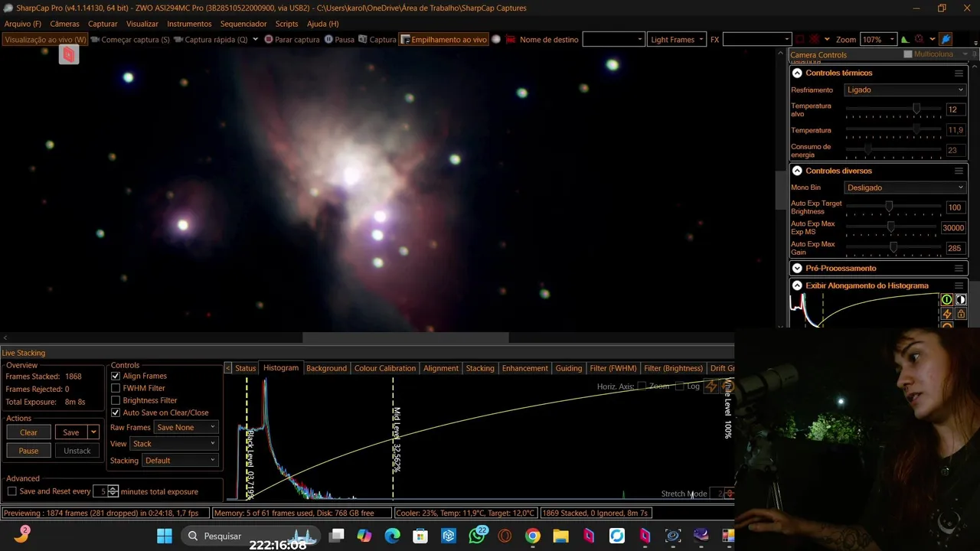This screenshot has height=551, width=980.
Task: Click the red clock-like icon in toolbar
Action: (x=919, y=39)
